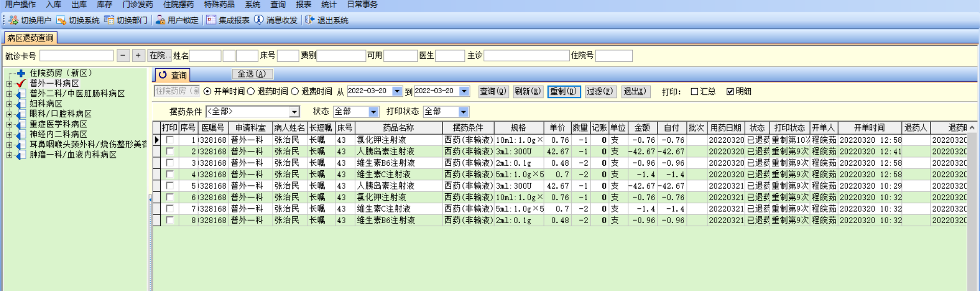Open the 摆药条件 dropdown
This screenshot has height=291, width=980.
point(294,112)
